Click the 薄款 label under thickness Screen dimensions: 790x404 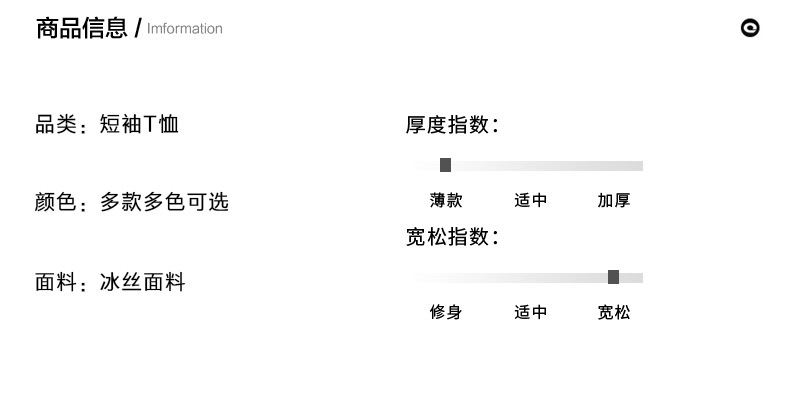click(x=446, y=200)
